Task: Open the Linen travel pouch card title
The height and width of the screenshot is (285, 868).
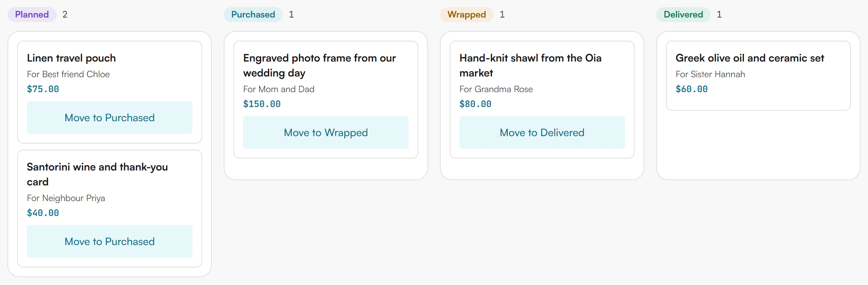Action: pos(72,58)
